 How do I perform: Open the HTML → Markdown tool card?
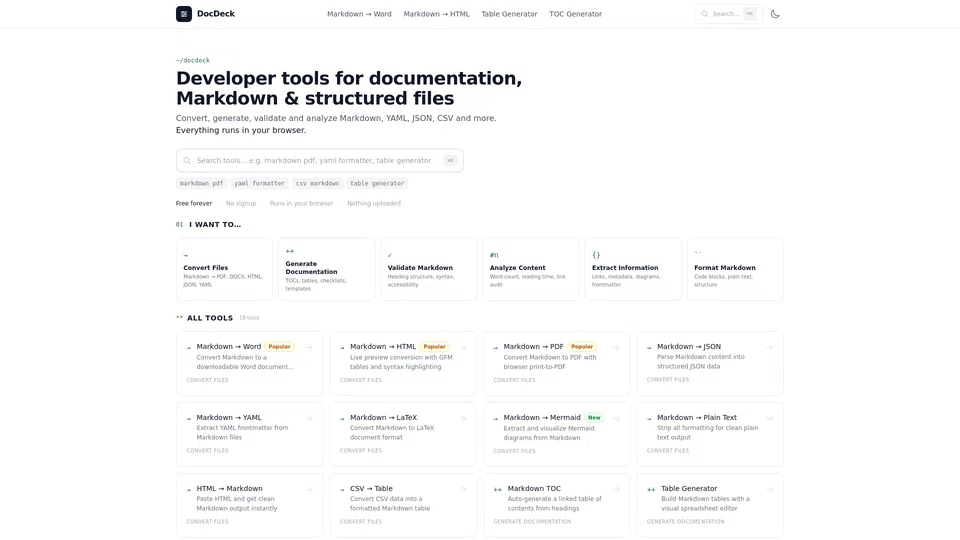250,506
